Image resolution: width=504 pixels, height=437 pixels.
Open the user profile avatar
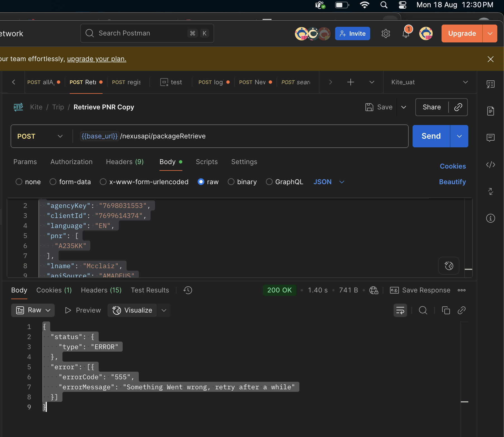pyautogui.click(x=426, y=33)
